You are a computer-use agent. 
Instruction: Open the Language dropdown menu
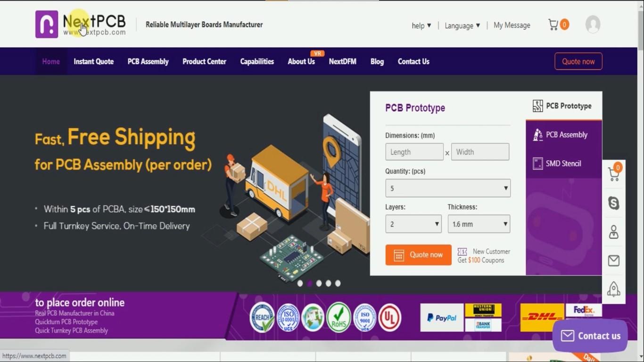(x=462, y=25)
